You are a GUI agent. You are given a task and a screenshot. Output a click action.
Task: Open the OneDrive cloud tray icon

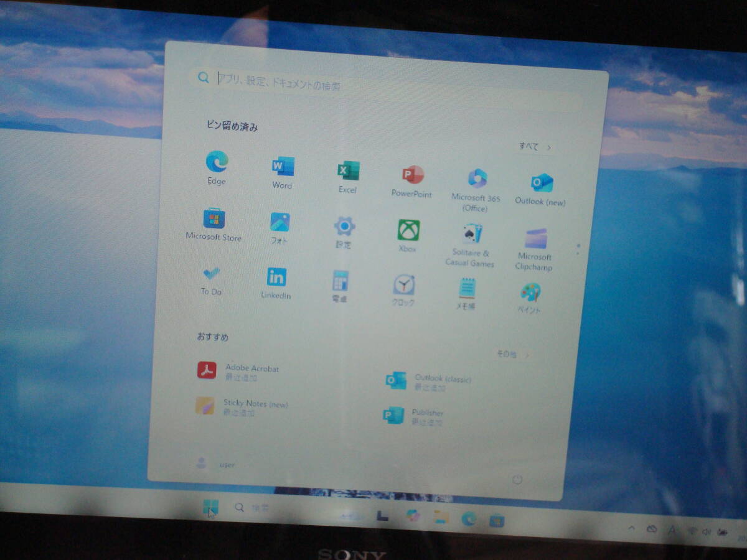[652, 529]
